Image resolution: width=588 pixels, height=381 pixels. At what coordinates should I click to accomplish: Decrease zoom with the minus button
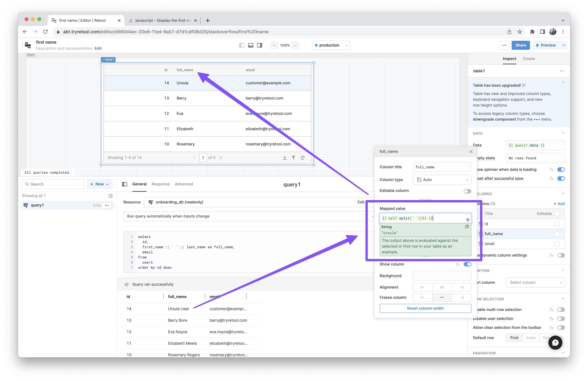tap(274, 45)
